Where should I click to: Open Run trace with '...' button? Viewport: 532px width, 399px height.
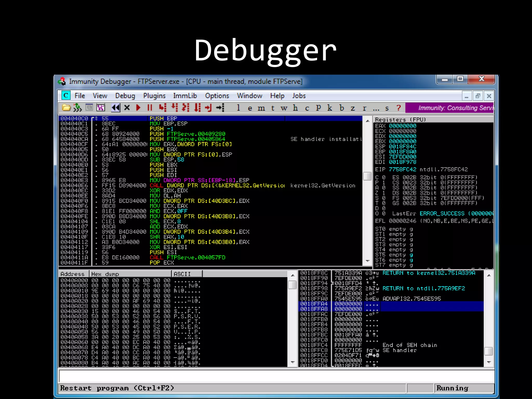[376, 109]
